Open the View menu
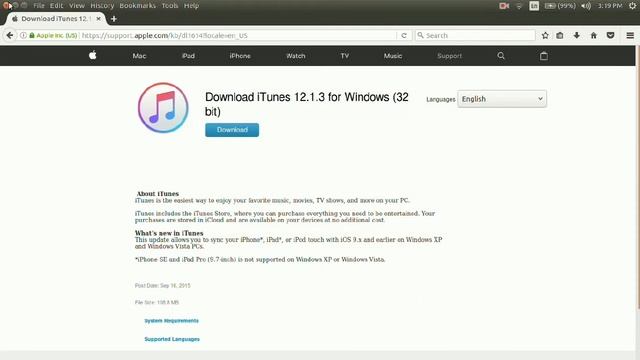Viewport: 640px width, 360px height. pos(77,6)
